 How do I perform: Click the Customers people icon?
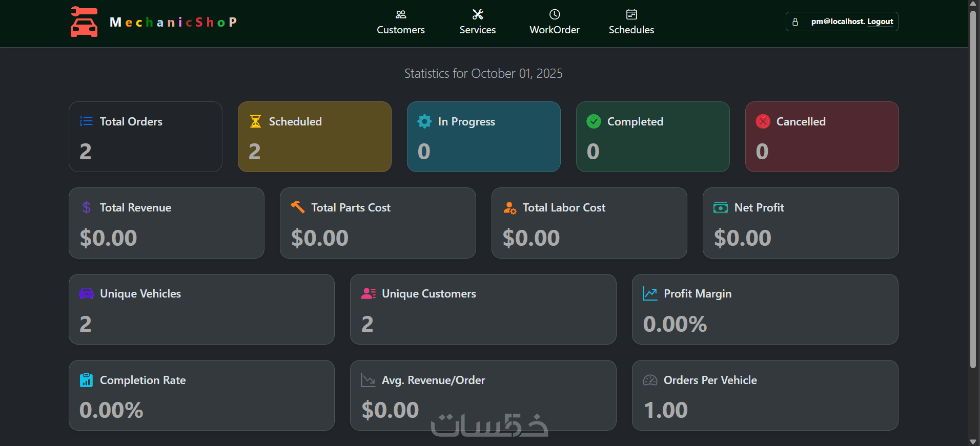(x=401, y=14)
